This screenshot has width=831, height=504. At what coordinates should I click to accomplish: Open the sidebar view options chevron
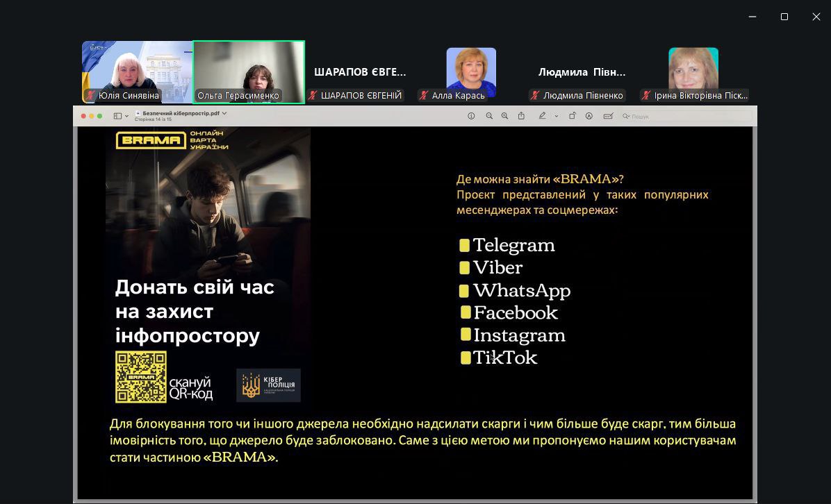pos(126,116)
